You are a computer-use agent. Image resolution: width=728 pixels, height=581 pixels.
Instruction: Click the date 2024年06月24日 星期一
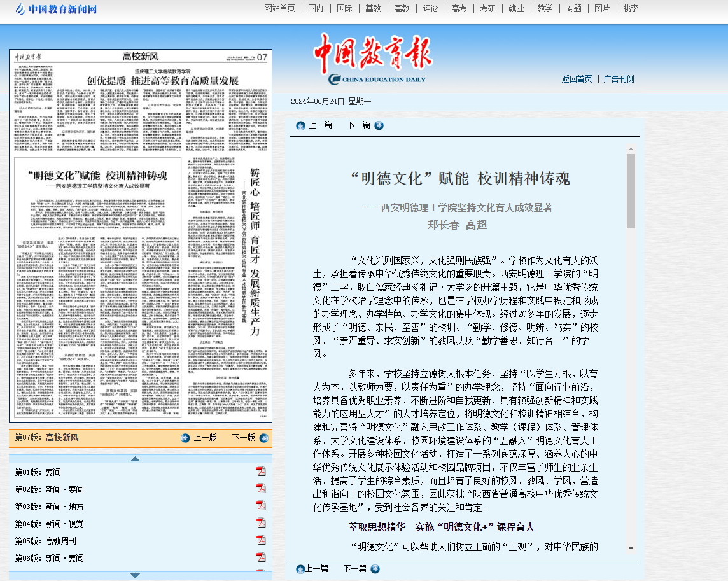tap(331, 101)
